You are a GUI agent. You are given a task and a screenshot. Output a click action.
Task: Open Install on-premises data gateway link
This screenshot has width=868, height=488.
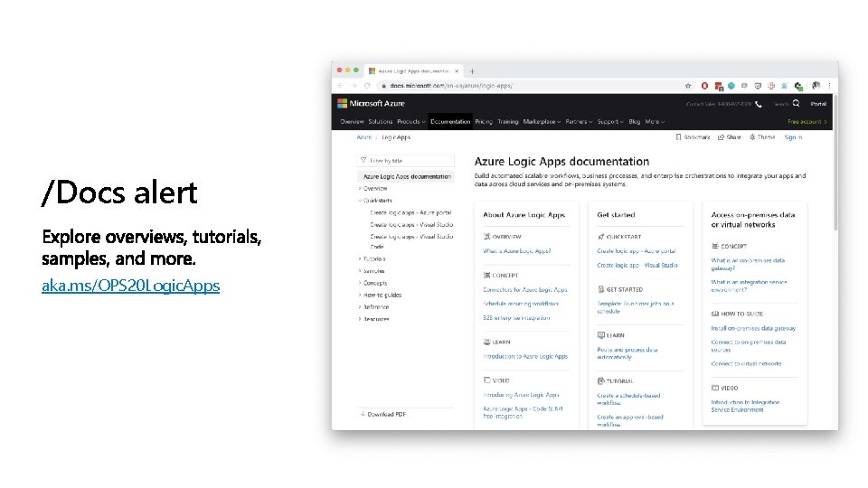(753, 329)
